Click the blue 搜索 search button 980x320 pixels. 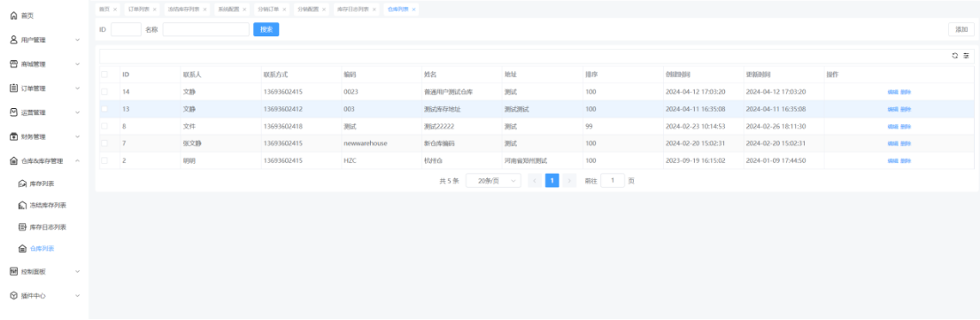pyautogui.click(x=266, y=29)
